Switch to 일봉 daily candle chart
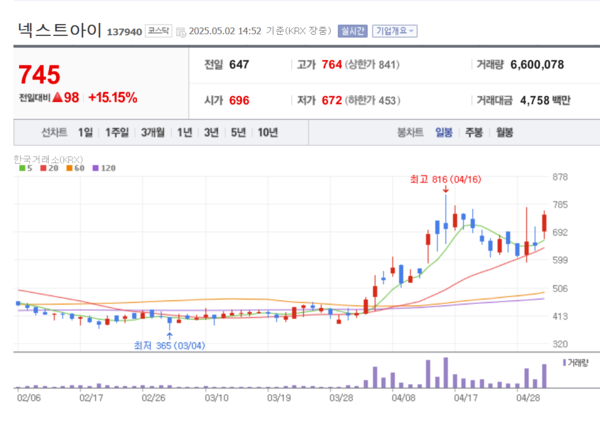This screenshot has width=600, height=430. tap(444, 132)
